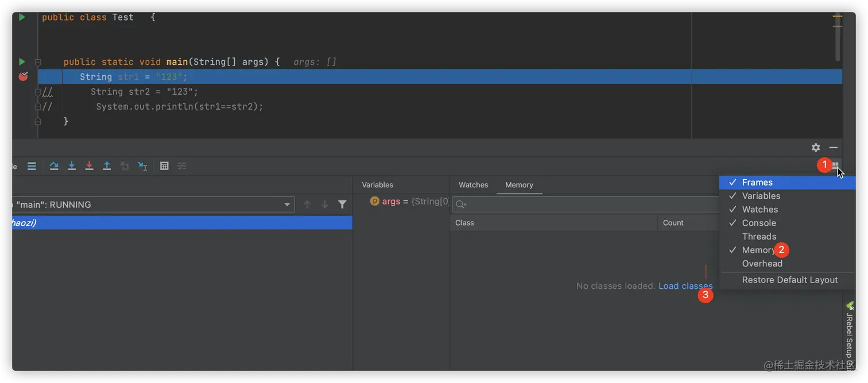
Task: Click the run arrow beside class Test
Action: (x=22, y=17)
